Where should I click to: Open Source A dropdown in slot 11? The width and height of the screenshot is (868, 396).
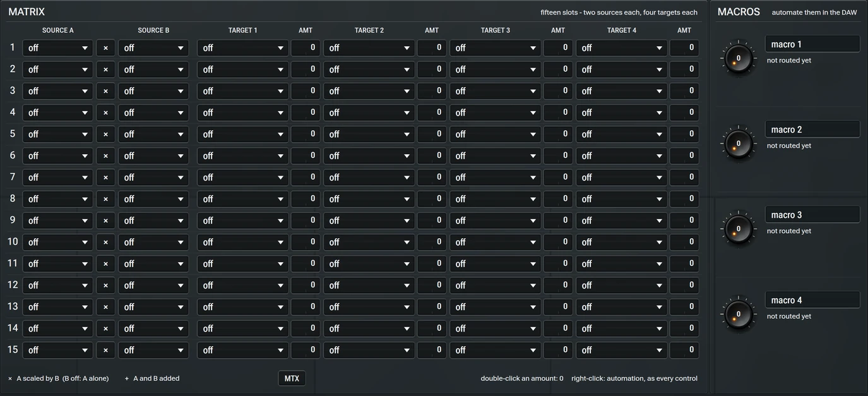[x=57, y=263]
